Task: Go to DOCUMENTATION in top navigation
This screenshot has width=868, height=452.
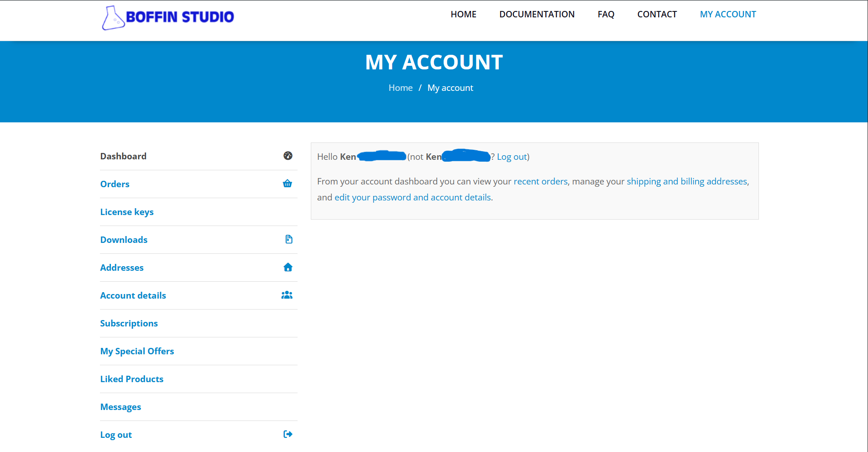Action: tap(537, 14)
